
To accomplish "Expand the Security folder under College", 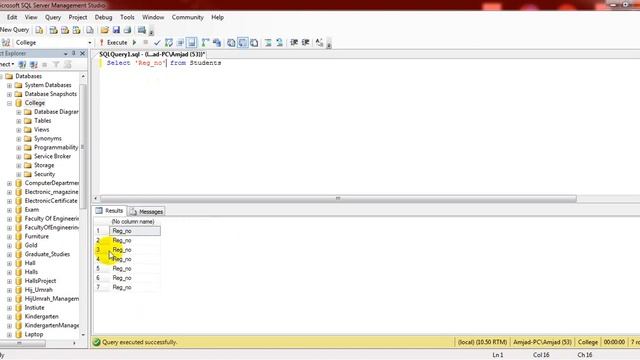I will pyautogui.click(x=19, y=174).
